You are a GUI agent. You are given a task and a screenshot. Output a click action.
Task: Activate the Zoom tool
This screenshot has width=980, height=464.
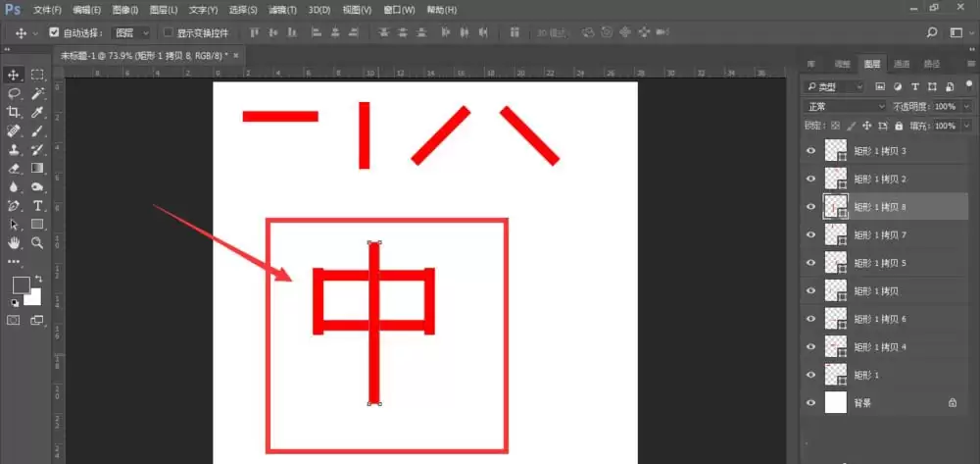click(x=37, y=242)
